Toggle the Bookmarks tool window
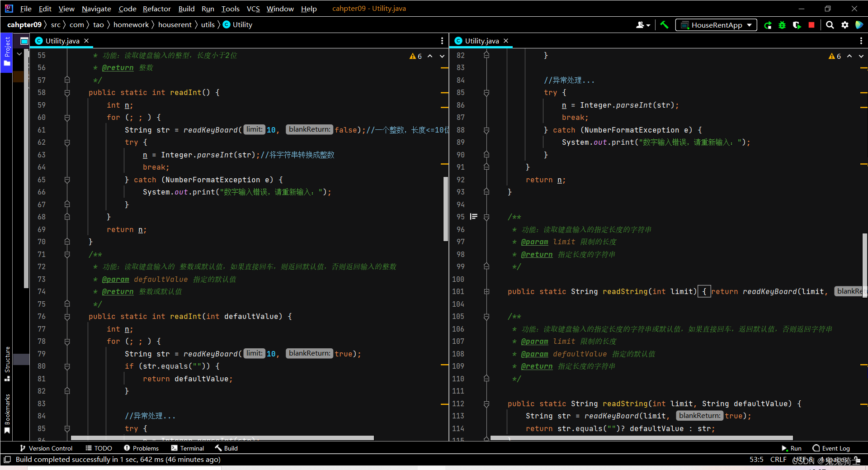This screenshot has height=470, width=868. (7, 414)
